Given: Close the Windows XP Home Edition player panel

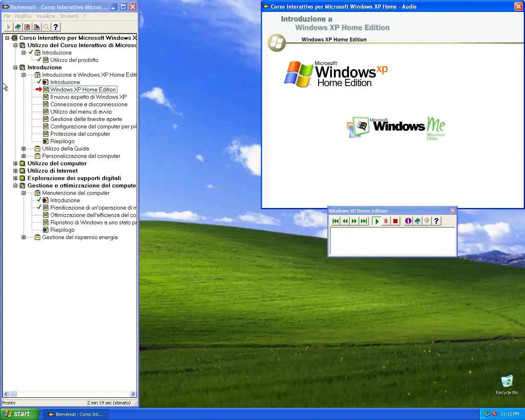Looking at the screenshot, I should click(453, 211).
